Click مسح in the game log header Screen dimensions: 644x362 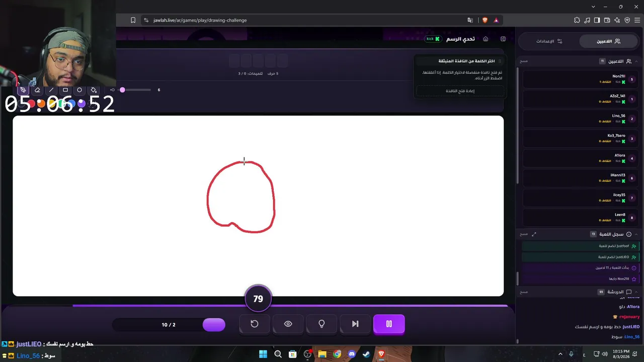[x=524, y=234]
